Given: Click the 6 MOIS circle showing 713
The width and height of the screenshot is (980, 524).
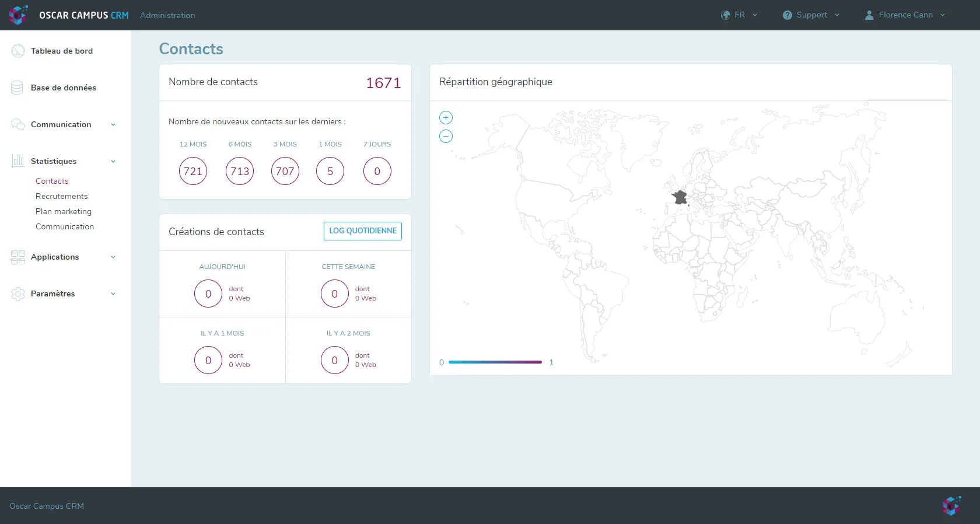Looking at the screenshot, I should point(240,171).
